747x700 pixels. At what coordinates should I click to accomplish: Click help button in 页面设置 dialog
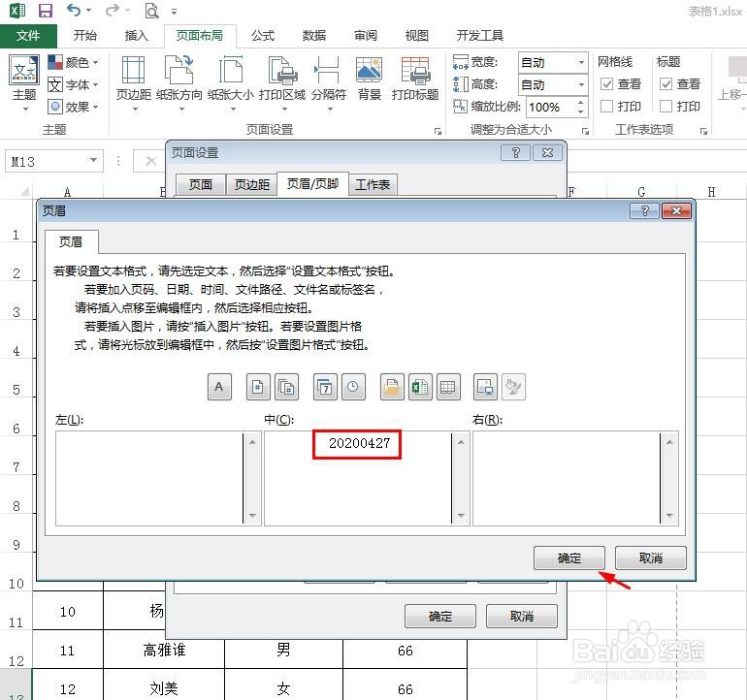[515, 153]
